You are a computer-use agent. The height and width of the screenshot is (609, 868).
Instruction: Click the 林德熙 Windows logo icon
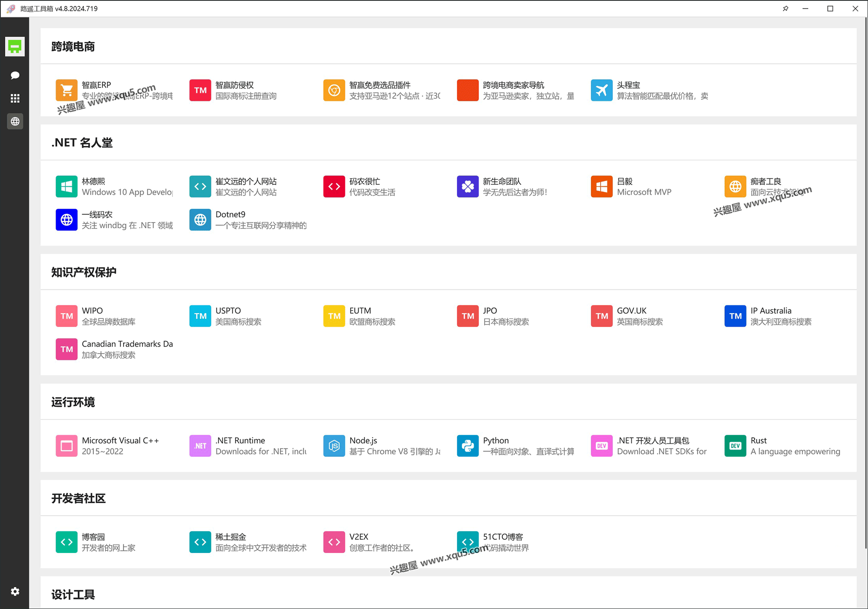(66, 187)
